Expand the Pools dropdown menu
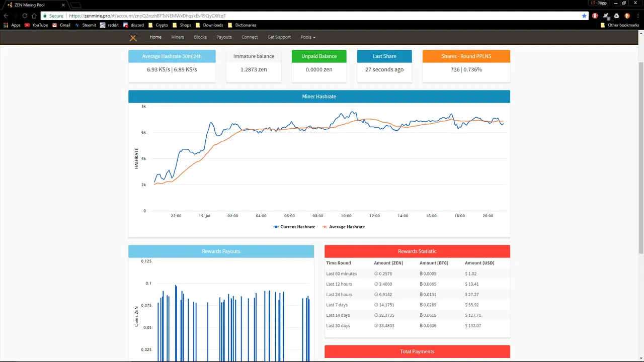 pyautogui.click(x=308, y=37)
